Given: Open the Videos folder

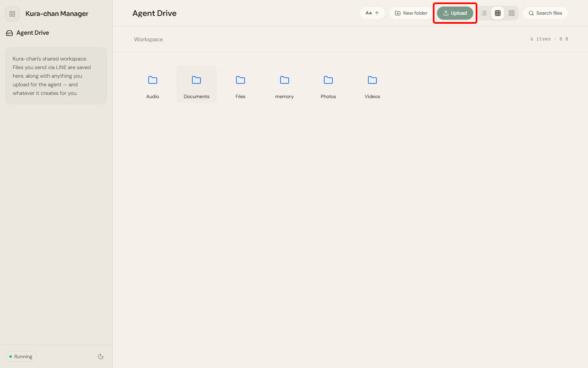Looking at the screenshot, I should click(372, 84).
